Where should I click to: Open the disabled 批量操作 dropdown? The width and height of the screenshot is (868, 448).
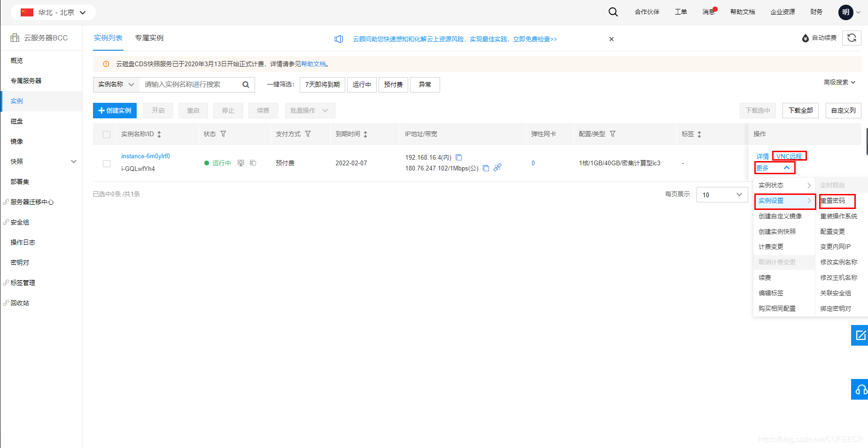pyautogui.click(x=310, y=110)
